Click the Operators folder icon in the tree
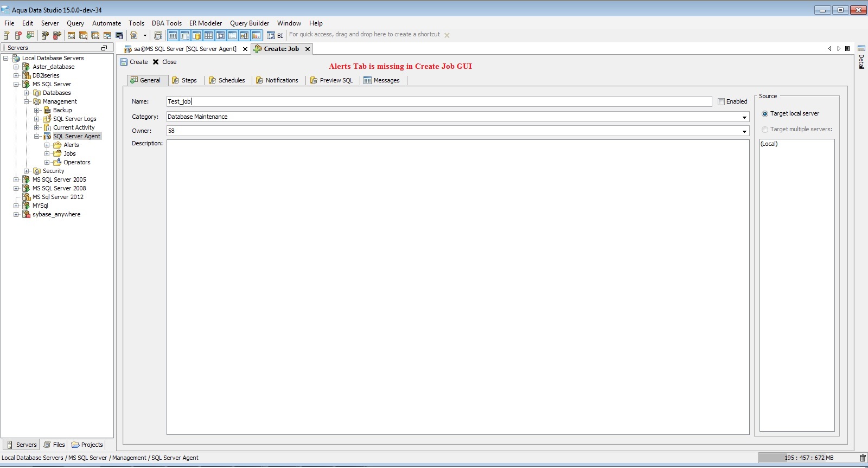 (57, 162)
